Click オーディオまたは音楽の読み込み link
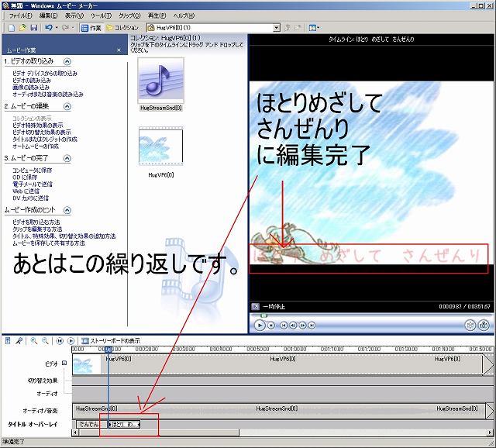Screen dimensions: 496x448 pos(48,95)
